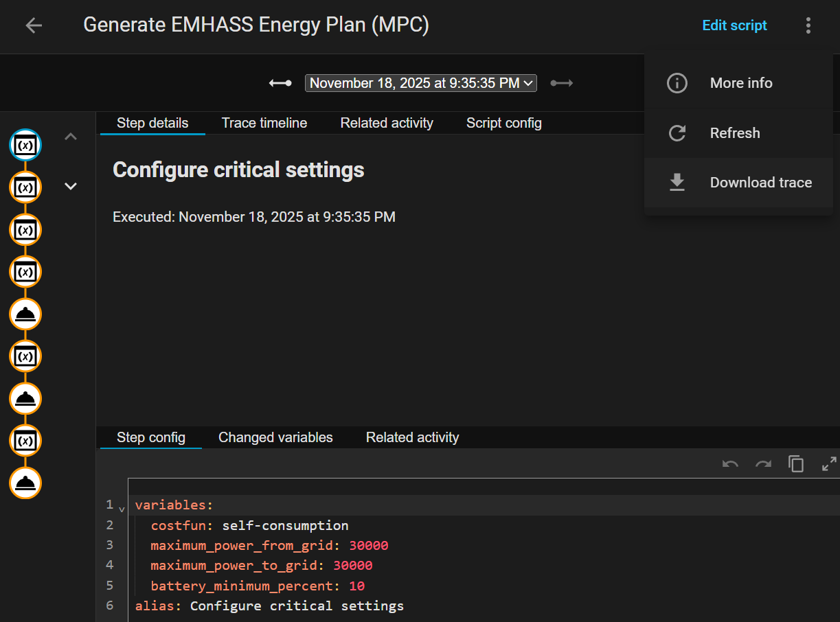Collapse the variables block on line 1
840x622 pixels.
[122, 509]
